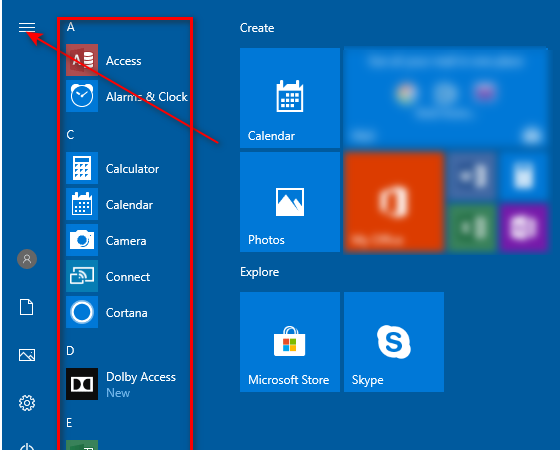Expand the hamburger menu in Start
Screen dimensions: 560x450
click(27, 28)
